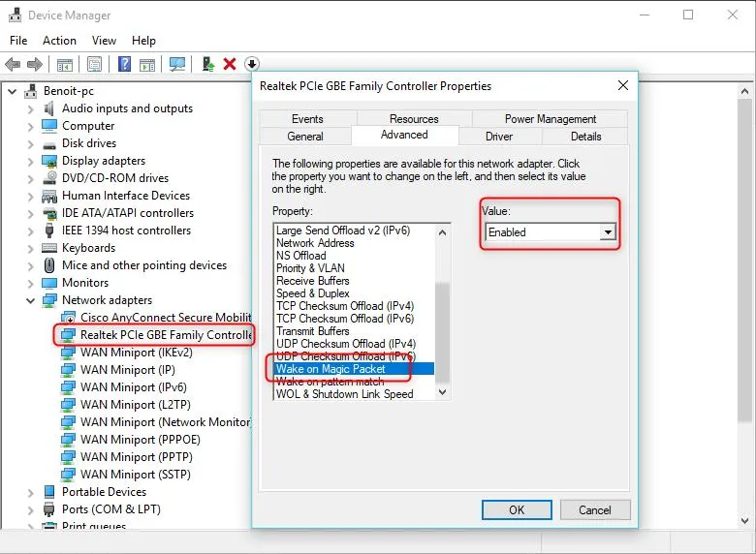Click the Benoit-pc computer root icon
The width and height of the screenshot is (756, 554).
(x=31, y=91)
